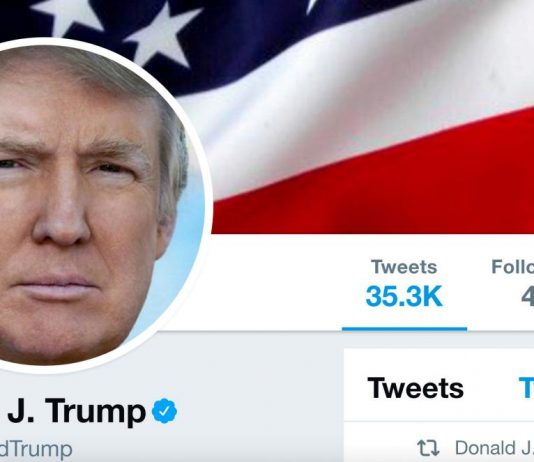Click the 'J. Trump' profile display name
The height and width of the screenshot is (462, 534).
pyautogui.click(x=77, y=411)
